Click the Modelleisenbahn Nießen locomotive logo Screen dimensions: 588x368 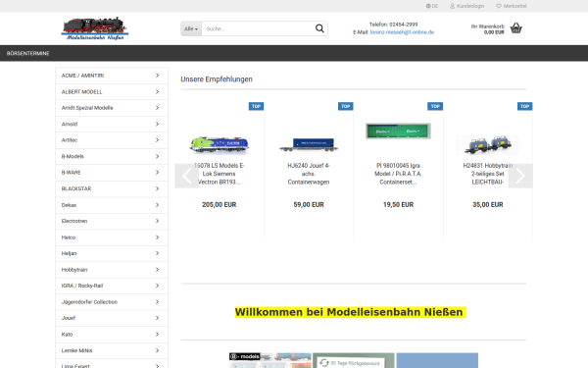tap(95, 28)
